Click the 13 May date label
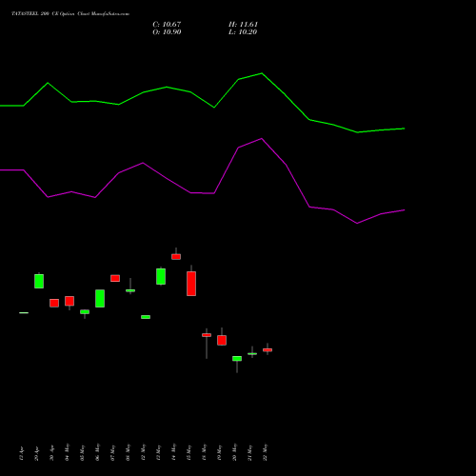This screenshot has width=476, height=476. [x=159, y=452]
